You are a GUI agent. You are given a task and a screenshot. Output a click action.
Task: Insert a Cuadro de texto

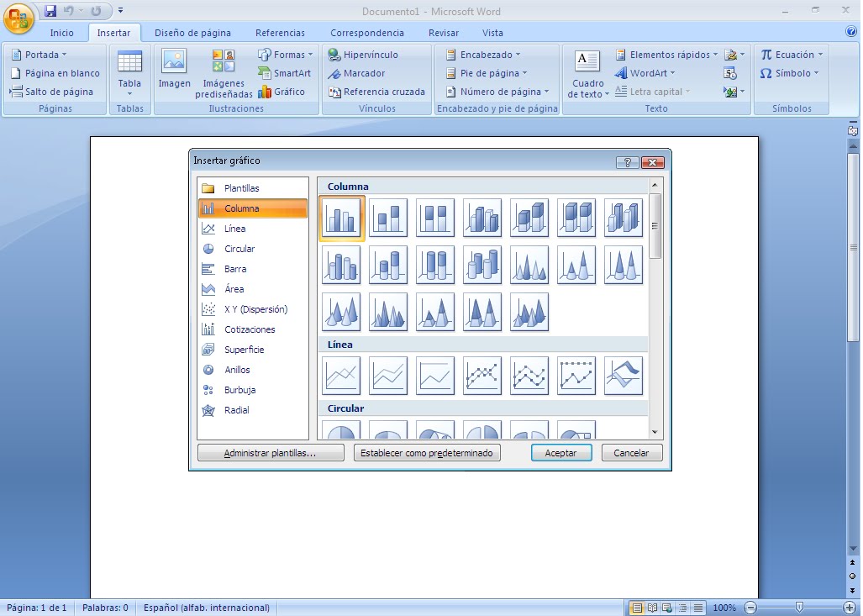coord(586,74)
